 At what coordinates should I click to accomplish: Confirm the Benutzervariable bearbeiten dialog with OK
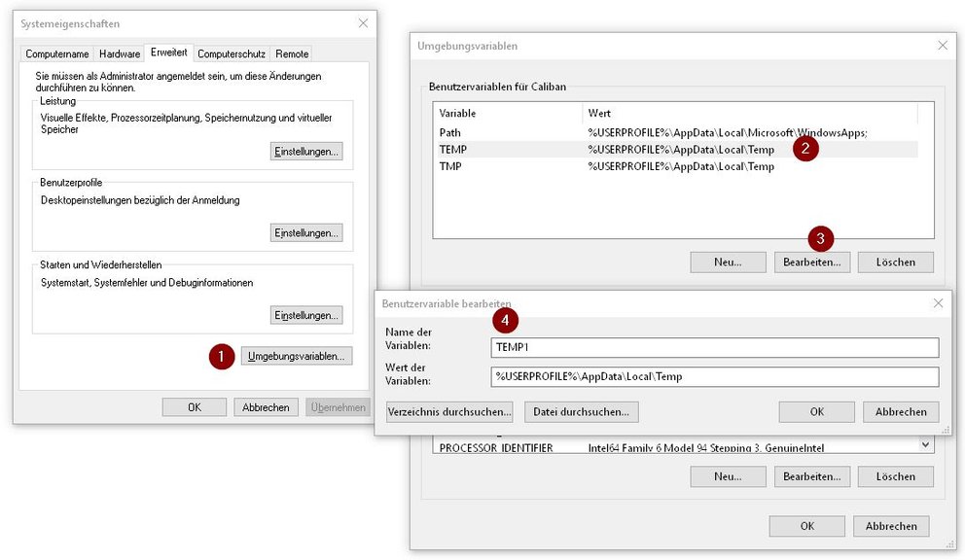pyautogui.click(x=815, y=411)
